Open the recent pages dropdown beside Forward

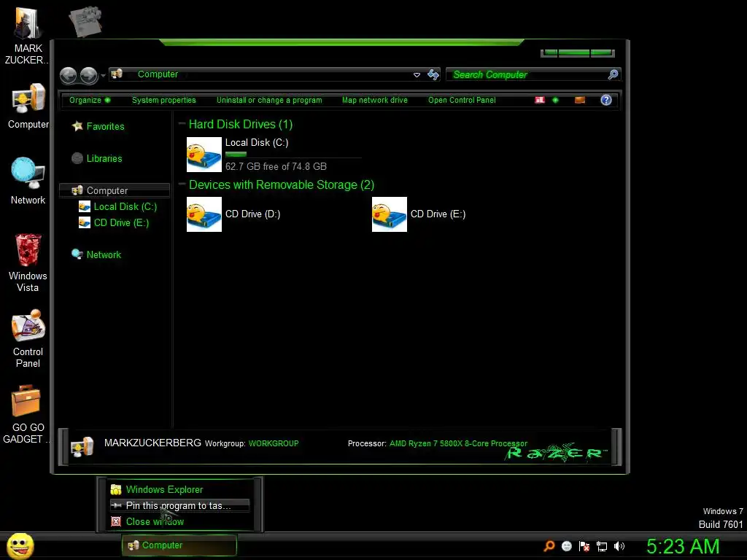(103, 76)
